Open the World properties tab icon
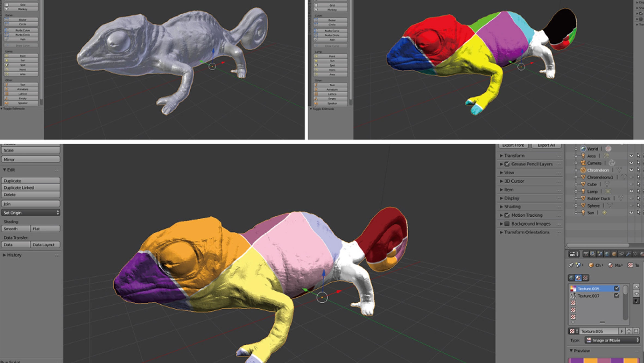 pos(607,254)
